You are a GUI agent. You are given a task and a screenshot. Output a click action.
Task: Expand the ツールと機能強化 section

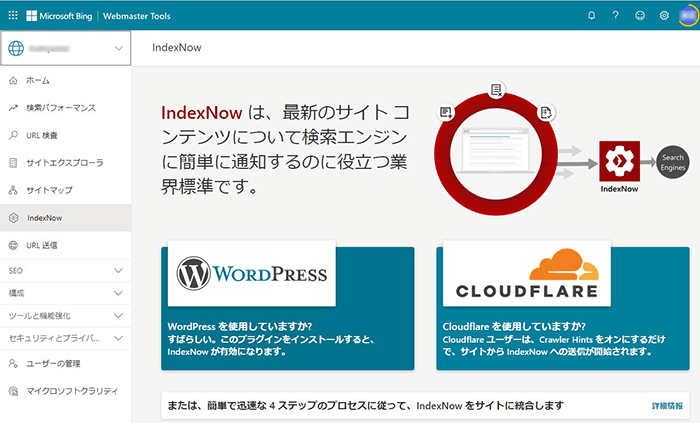click(66, 316)
